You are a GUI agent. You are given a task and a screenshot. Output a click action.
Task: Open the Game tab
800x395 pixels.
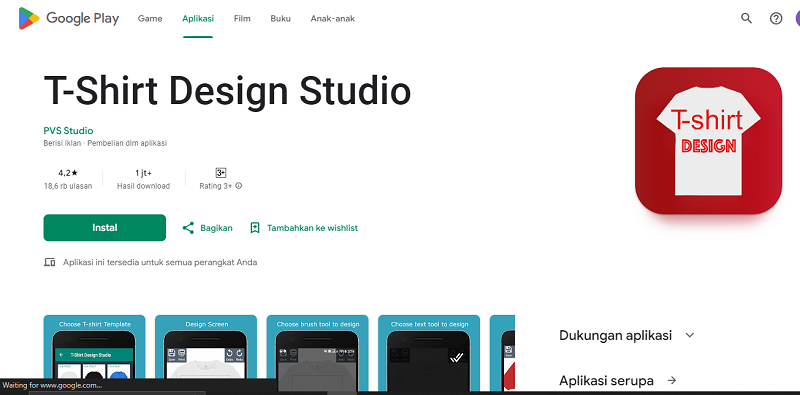click(150, 19)
